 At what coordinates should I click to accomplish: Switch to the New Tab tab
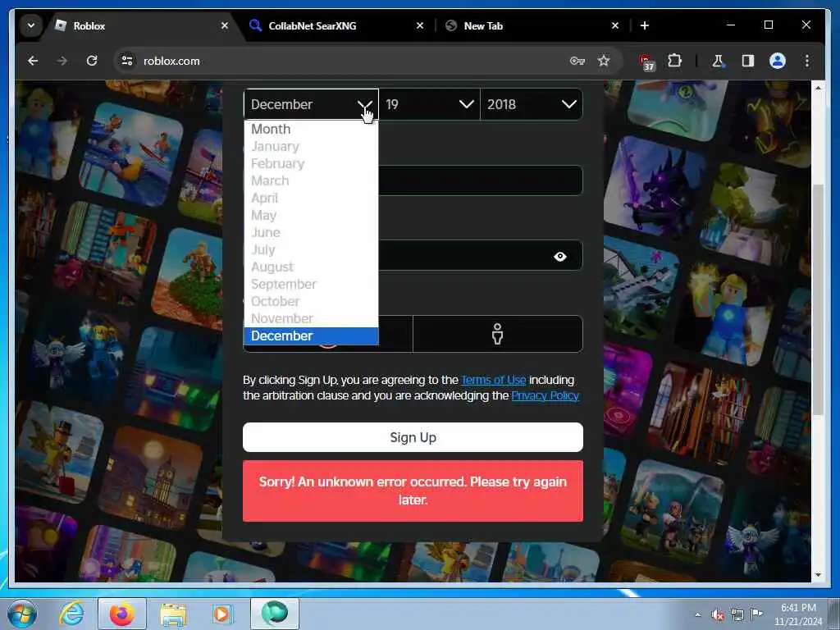532,25
